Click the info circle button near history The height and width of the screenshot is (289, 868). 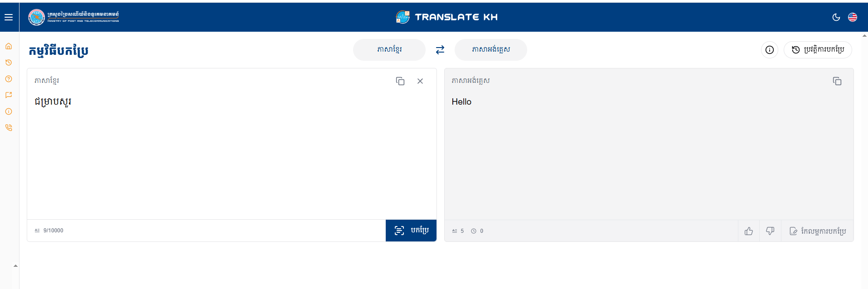[770, 50]
